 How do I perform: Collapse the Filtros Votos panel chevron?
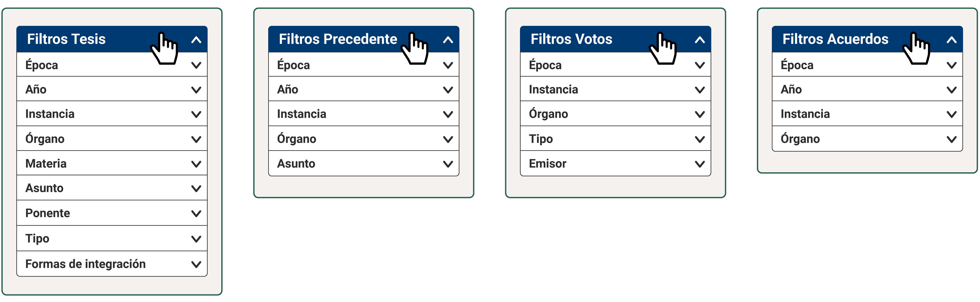[x=700, y=39]
